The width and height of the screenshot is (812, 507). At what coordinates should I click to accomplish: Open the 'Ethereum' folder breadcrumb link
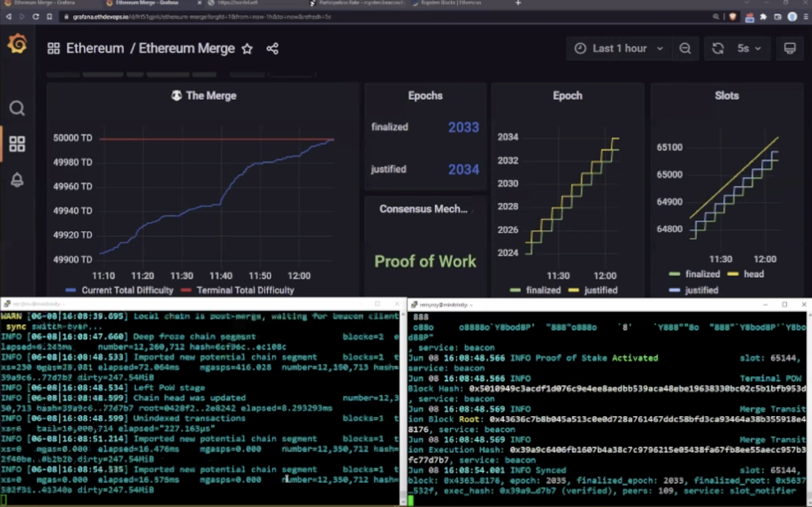95,48
